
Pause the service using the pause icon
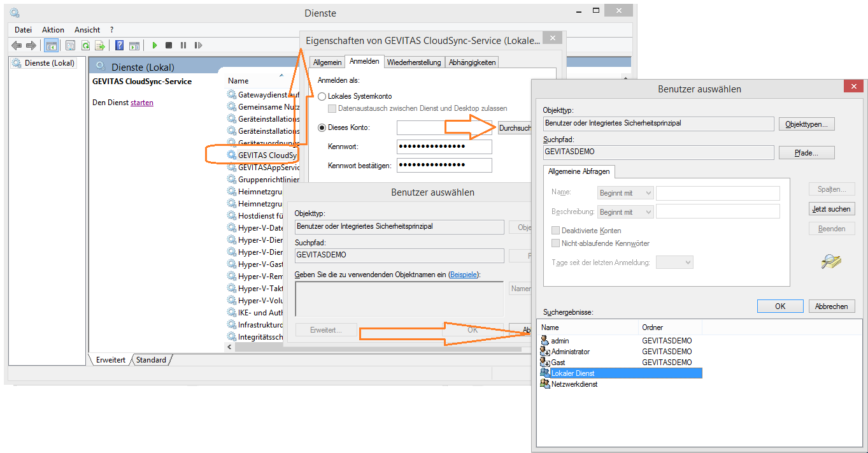coord(183,45)
